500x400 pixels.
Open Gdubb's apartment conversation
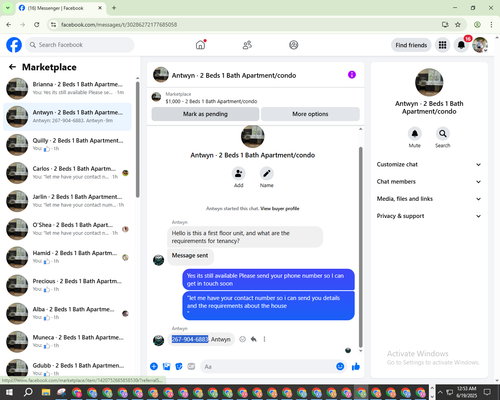click(x=68, y=368)
